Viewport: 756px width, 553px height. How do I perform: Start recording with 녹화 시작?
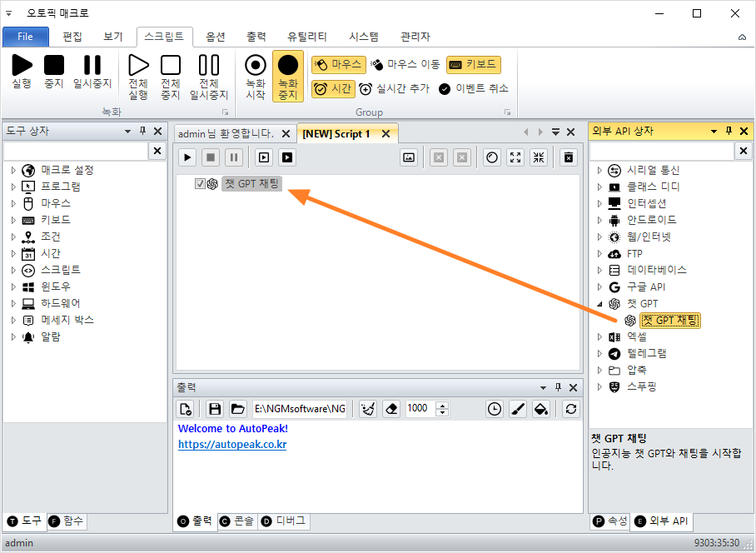coord(256,77)
